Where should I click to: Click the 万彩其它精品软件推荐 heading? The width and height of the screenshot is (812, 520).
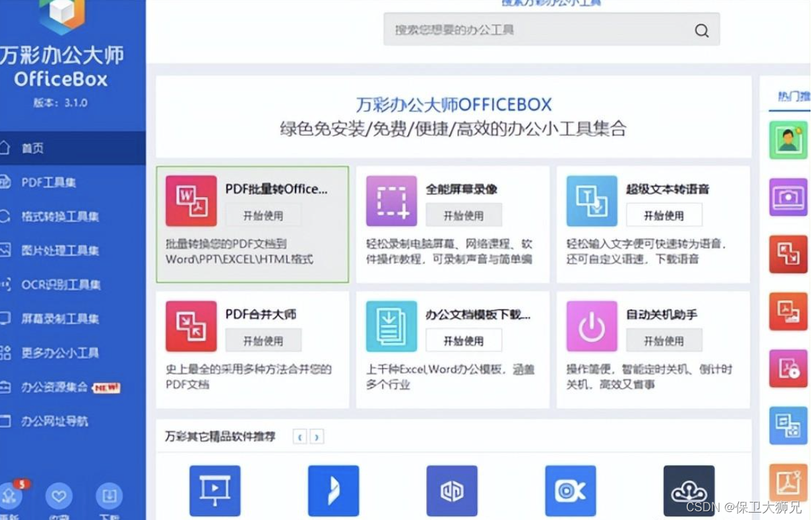point(220,436)
